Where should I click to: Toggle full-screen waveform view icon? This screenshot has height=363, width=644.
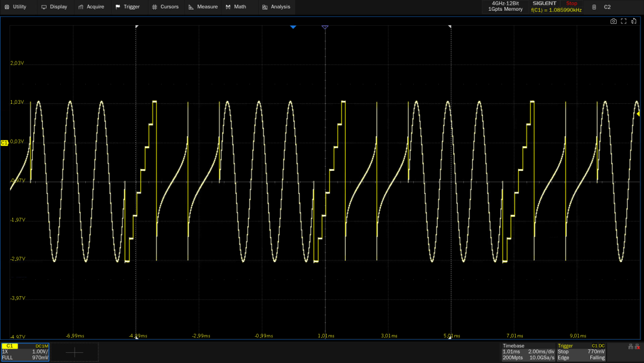pos(624,21)
